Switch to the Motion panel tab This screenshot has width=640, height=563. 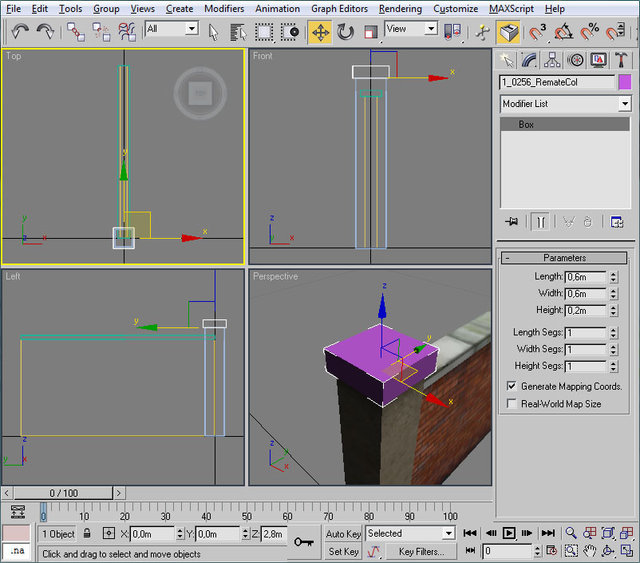[x=575, y=60]
